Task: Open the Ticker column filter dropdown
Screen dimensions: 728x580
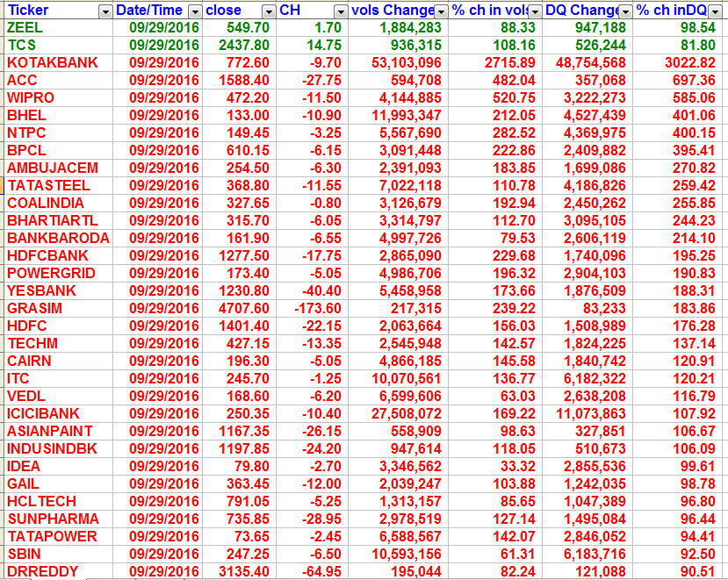Action: pyautogui.click(x=105, y=11)
